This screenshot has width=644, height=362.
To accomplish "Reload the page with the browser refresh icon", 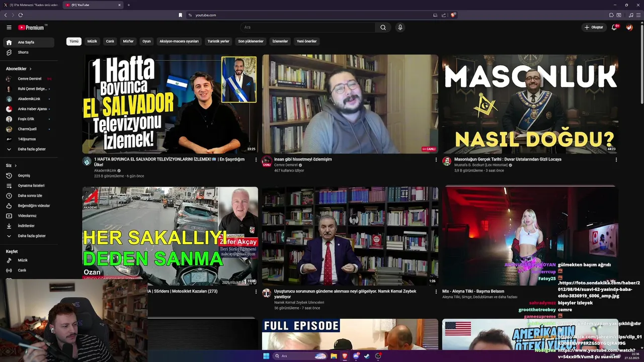I will click(21, 15).
